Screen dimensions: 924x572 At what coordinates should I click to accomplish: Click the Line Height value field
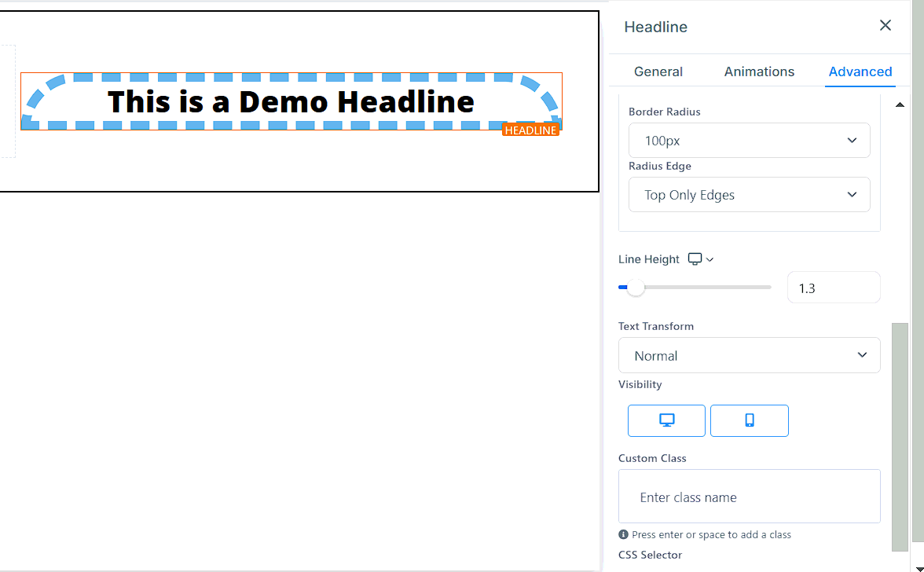click(x=833, y=288)
